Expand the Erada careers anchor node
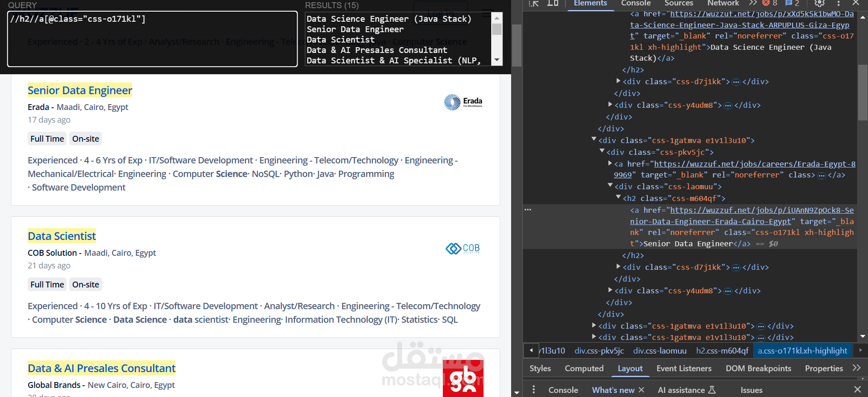Screen dimensions: 868x397 pyautogui.click(x=610, y=163)
